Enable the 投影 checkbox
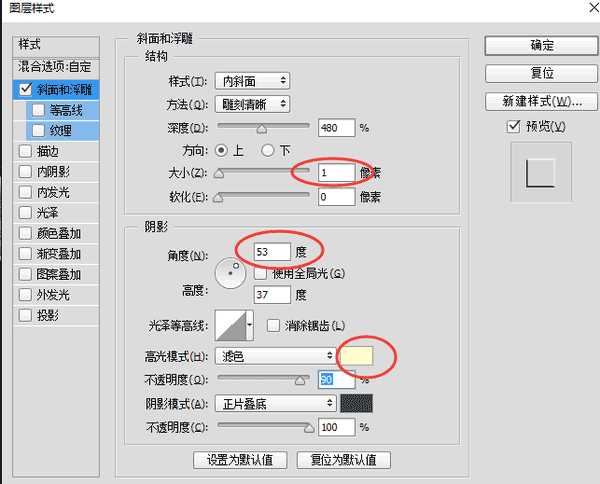600x484 pixels. click(x=25, y=315)
